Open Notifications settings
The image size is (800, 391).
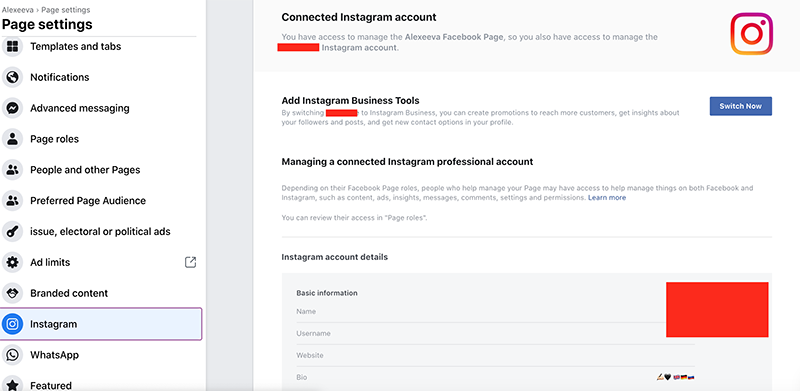[60, 77]
